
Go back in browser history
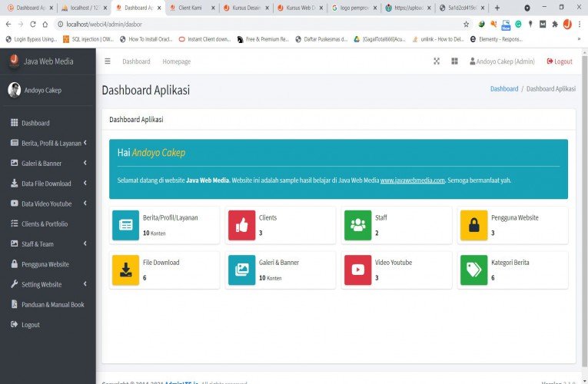point(8,25)
